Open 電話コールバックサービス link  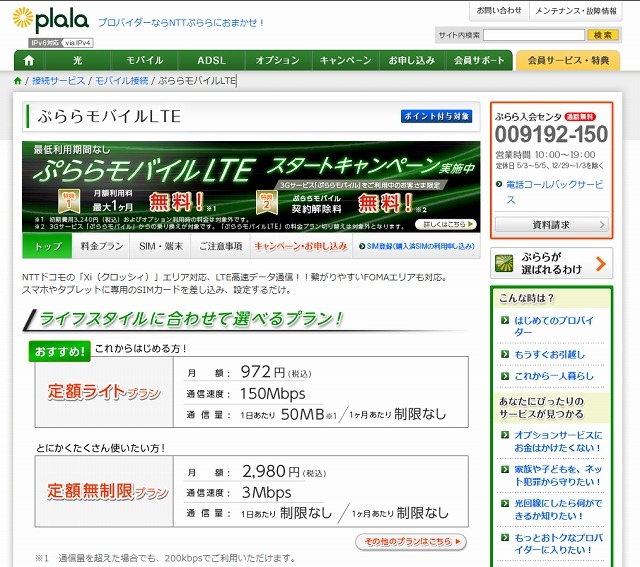[x=554, y=192]
